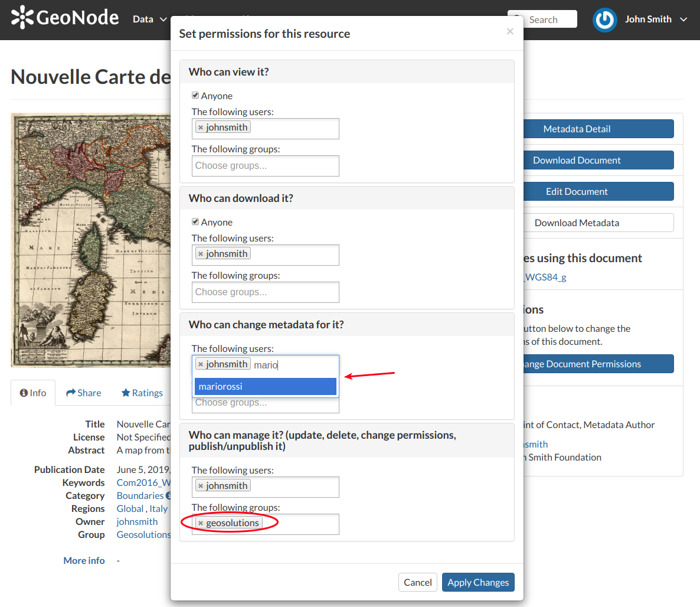Image resolution: width=700 pixels, height=607 pixels.
Task: Click users field under Who can download
Action: click(265, 255)
